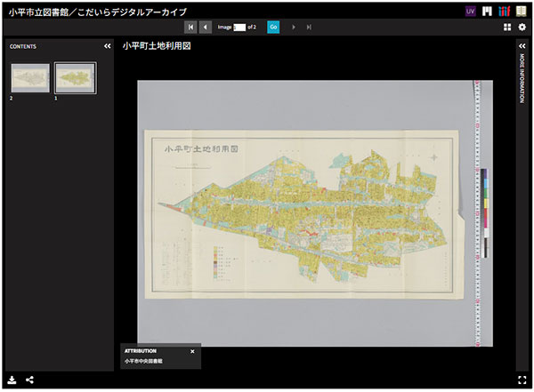
Task: Open the Mirador viewer icon
Action: tap(488, 12)
